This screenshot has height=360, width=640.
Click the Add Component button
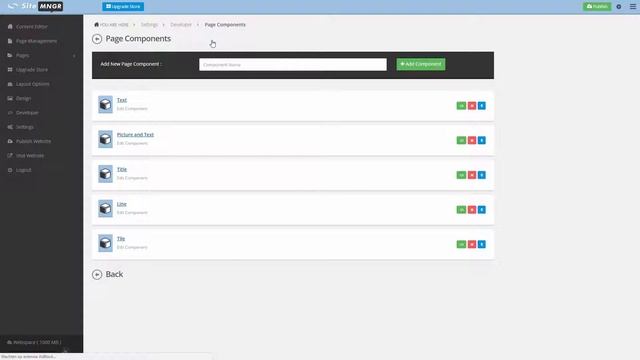pyautogui.click(x=421, y=64)
